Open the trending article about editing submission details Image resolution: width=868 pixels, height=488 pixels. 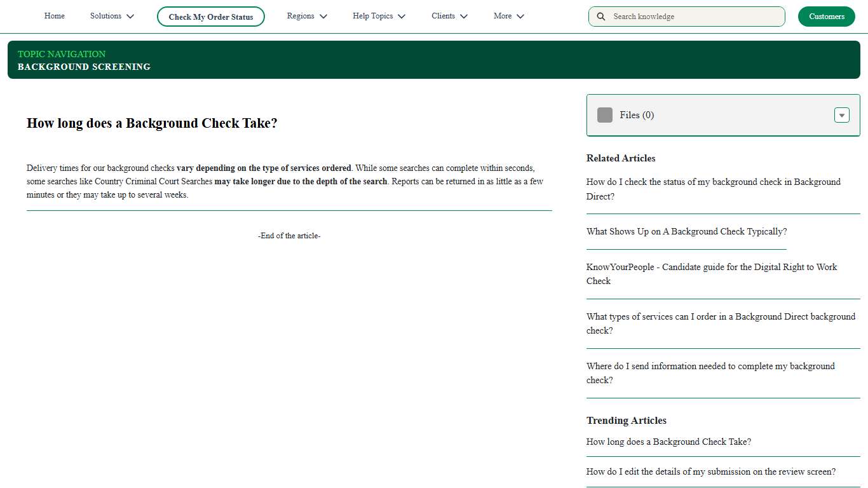(x=710, y=471)
